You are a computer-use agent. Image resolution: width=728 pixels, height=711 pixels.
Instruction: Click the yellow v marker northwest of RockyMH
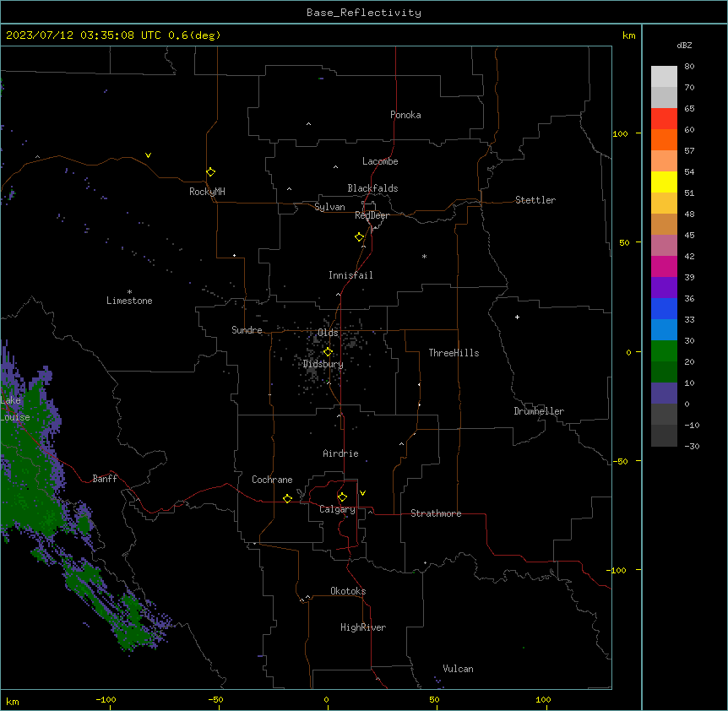[148, 155]
